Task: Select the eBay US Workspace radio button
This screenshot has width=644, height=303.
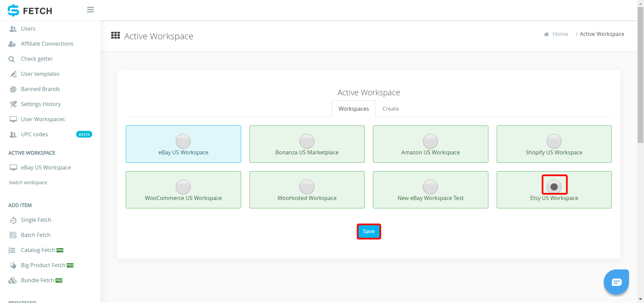Action: (x=183, y=141)
